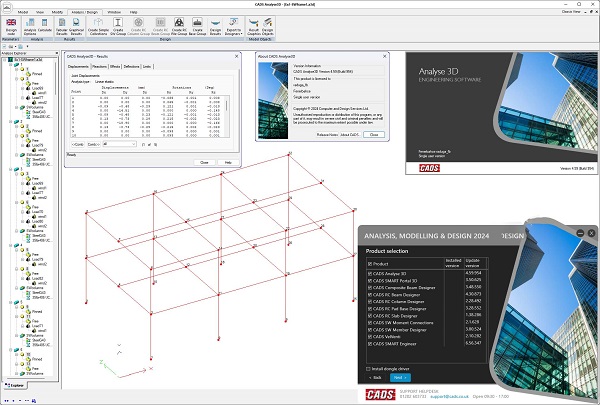Minimize the installer with round minus icon

(580, 233)
